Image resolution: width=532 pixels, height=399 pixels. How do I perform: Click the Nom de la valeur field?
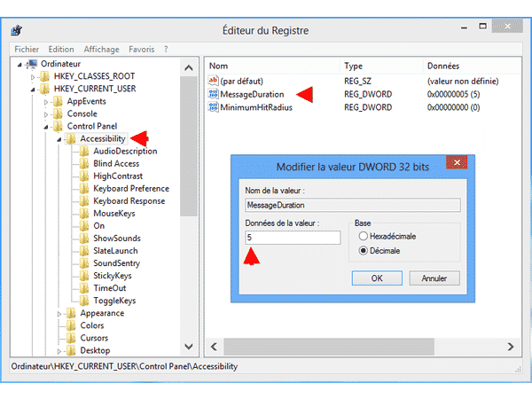pos(353,205)
